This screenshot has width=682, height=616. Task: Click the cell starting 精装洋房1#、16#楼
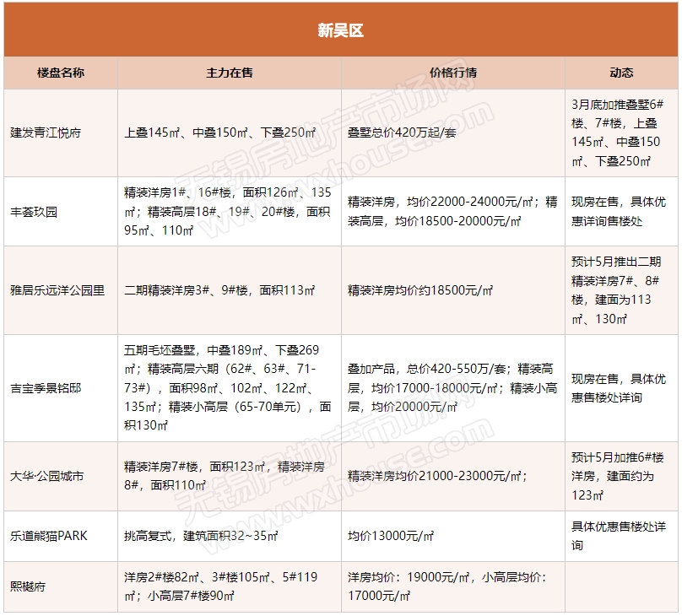click(x=230, y=212)
